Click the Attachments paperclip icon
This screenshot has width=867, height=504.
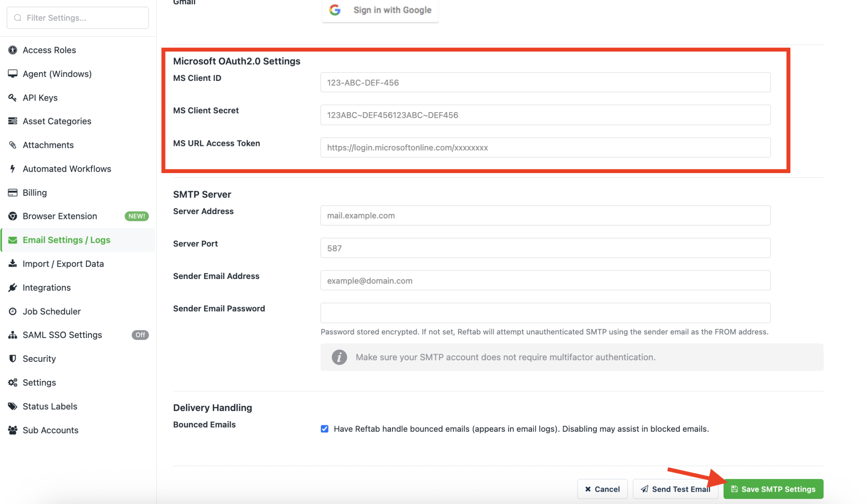[x=13, y=145]
